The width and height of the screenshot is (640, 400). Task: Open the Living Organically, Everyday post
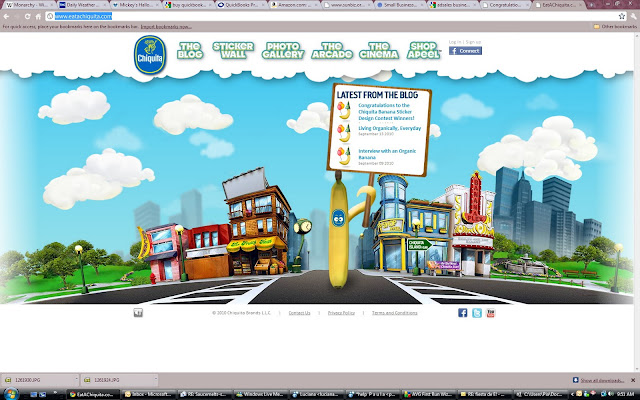pyautogui.click(x=389, y=128)
